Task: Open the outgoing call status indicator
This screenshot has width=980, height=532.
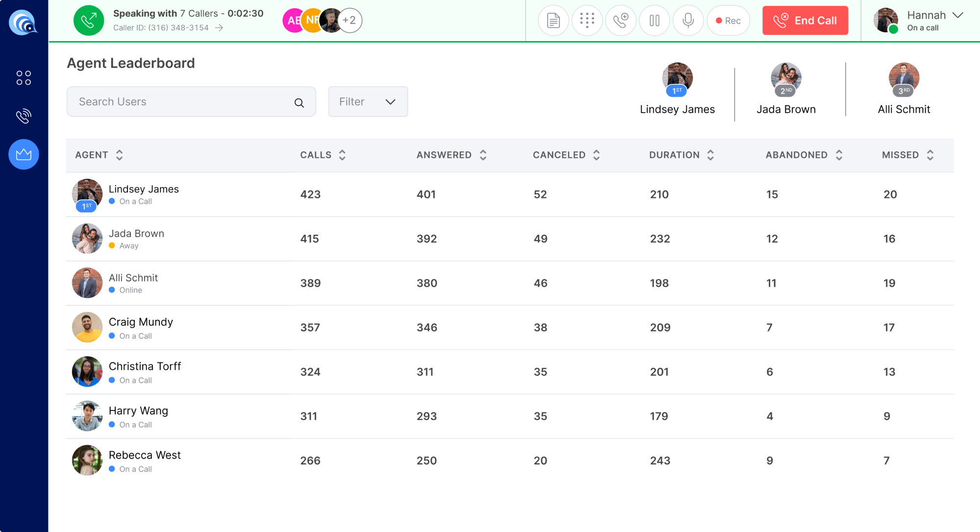Action: tap(88, 20)
